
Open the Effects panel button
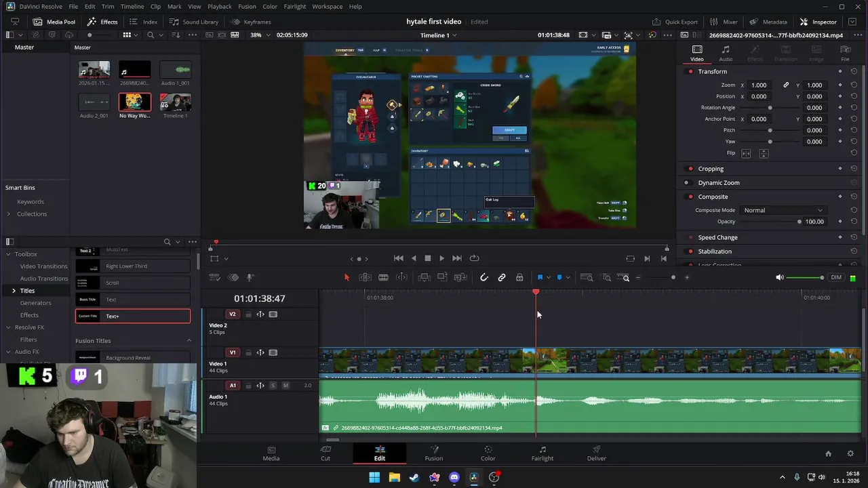102,22
